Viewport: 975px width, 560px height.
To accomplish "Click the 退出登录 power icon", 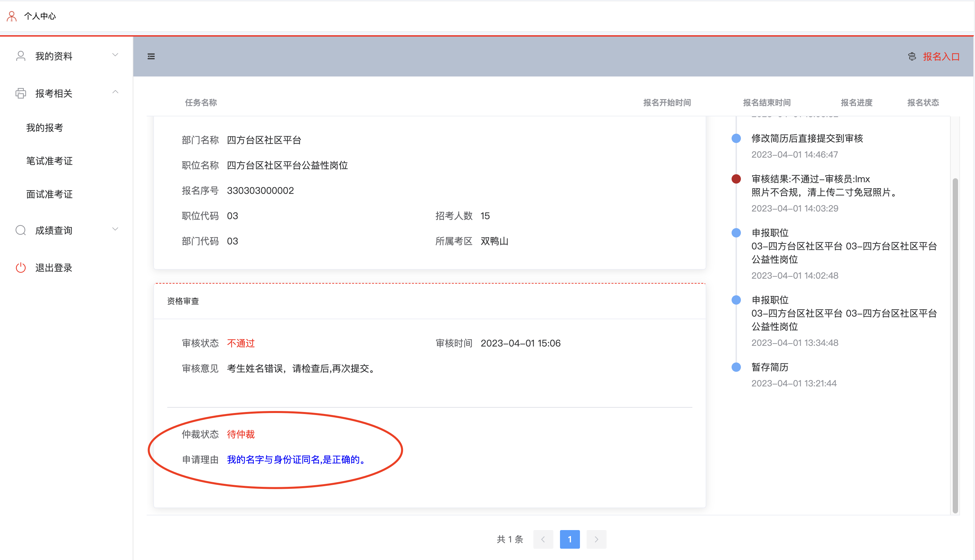I will pyautogui.click(x=21, y=268).
